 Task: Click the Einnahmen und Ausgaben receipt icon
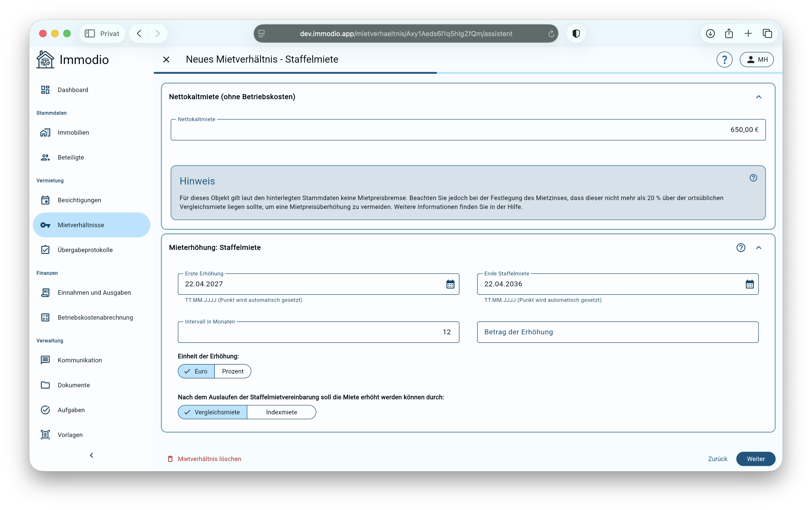click(x=45, y=293)
